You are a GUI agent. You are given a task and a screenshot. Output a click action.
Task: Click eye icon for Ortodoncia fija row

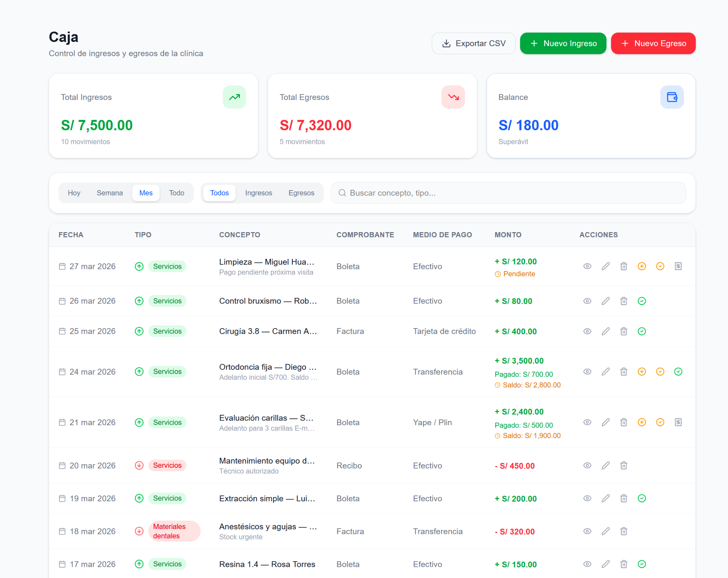click(587, 371)
